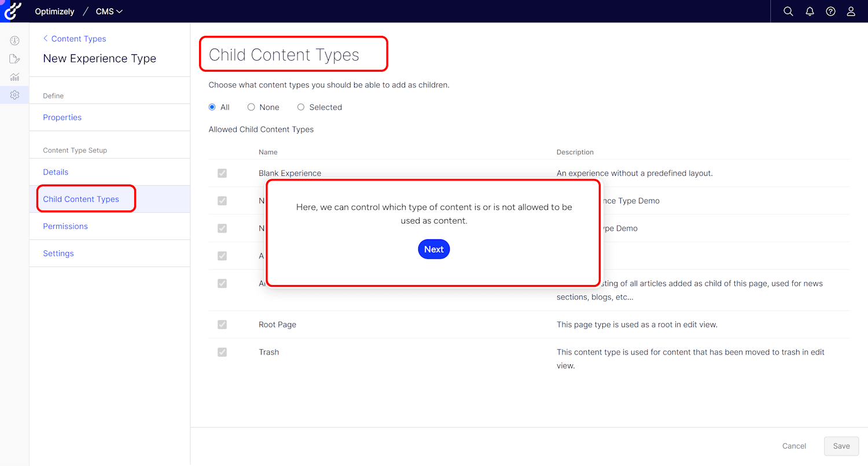Select the None radio option

tap(251, 107)
